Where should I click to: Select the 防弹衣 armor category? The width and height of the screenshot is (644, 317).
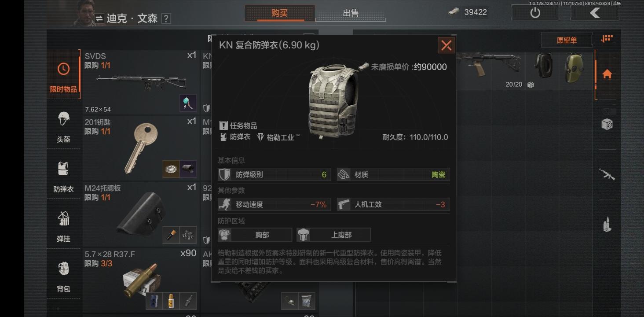point(63,177)
